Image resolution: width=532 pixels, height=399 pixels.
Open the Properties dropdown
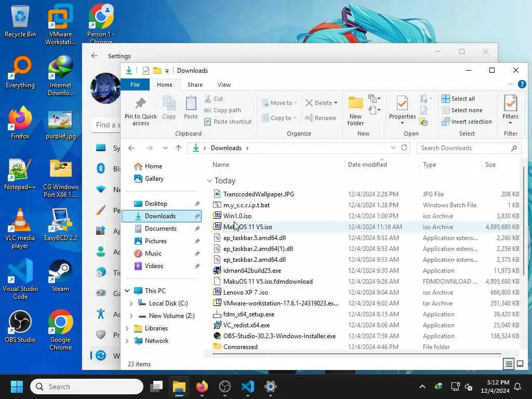[x=403, y=123]
